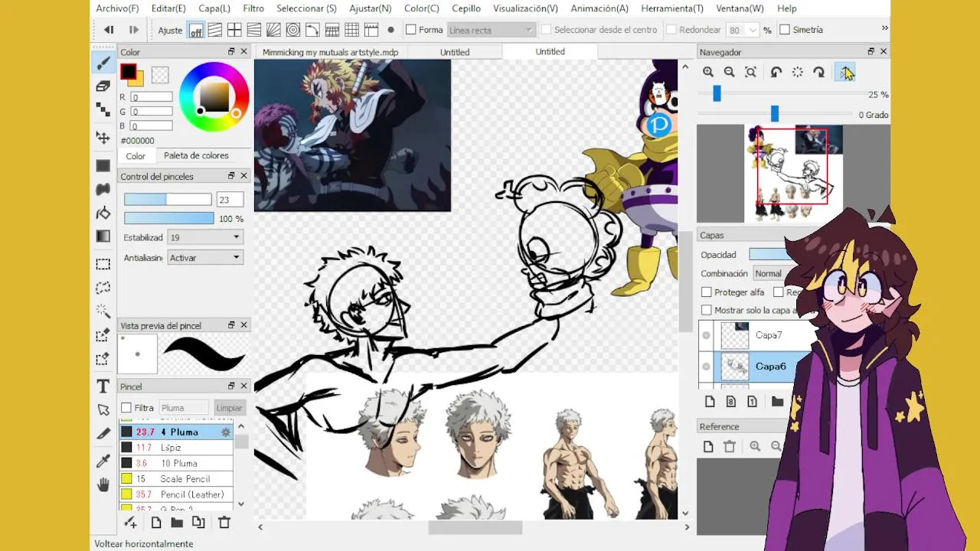Enable the curve snap guide
This screenshot has height=551, width=980.
pos(312,31)
